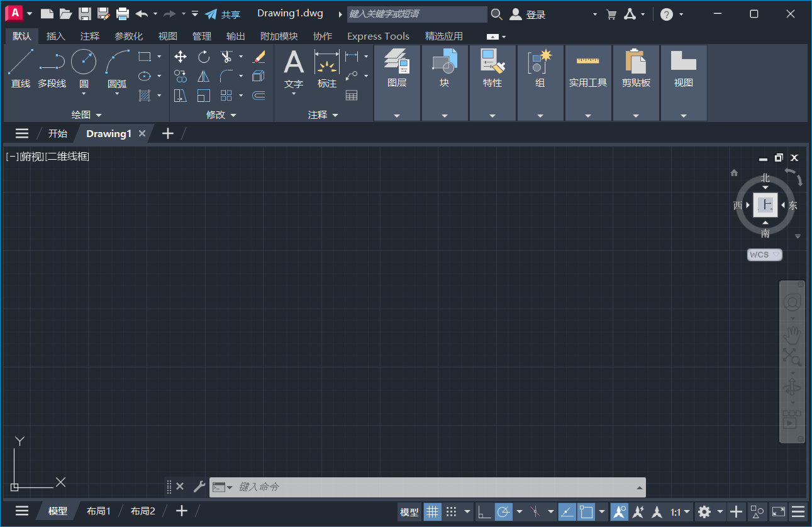Open the 布局1 layout tab
This screenshot has width=812, height=527.
point(98,511)
